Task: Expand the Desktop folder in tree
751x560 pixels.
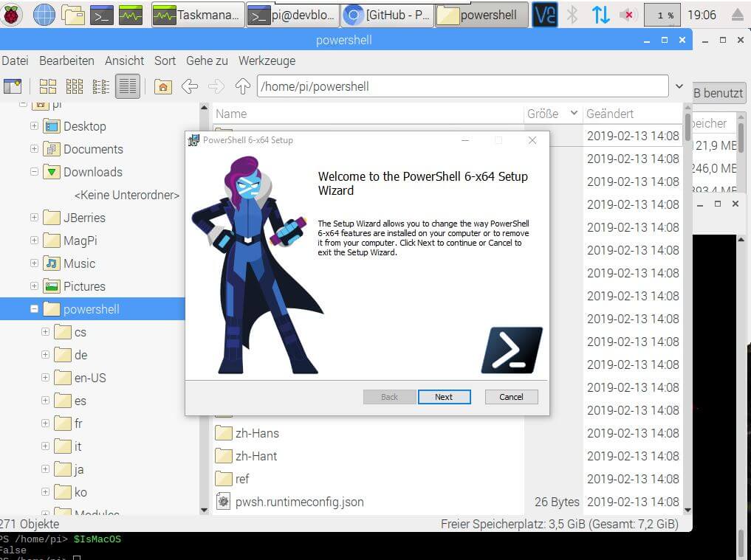Action: tap(34, 126)
